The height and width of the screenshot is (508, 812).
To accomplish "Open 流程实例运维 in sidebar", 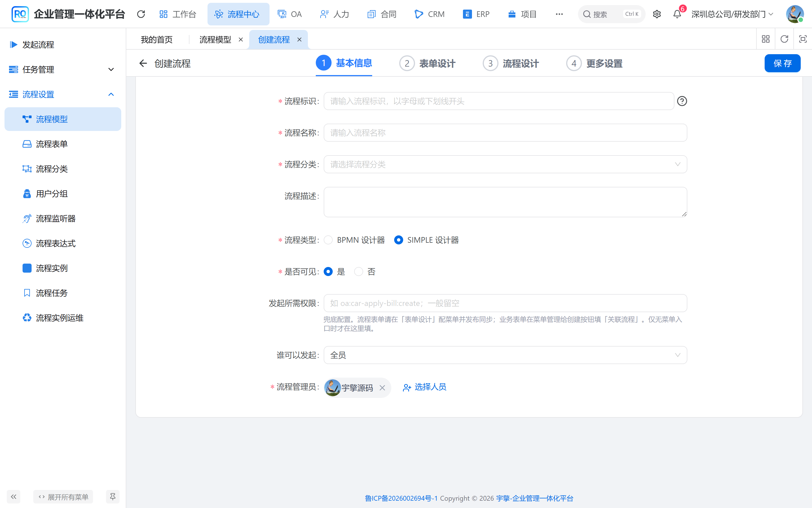I will (x=63, y=318).
